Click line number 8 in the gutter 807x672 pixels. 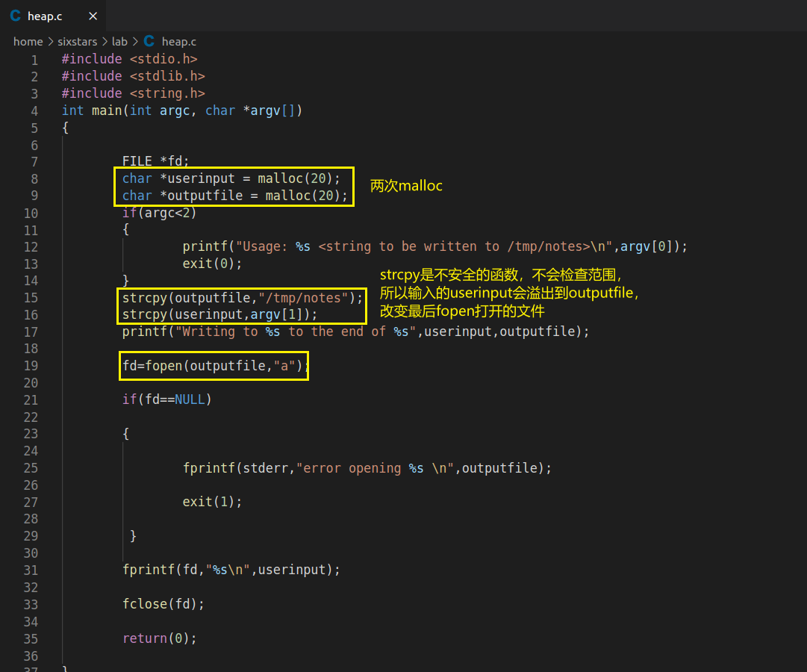point(34,178)
